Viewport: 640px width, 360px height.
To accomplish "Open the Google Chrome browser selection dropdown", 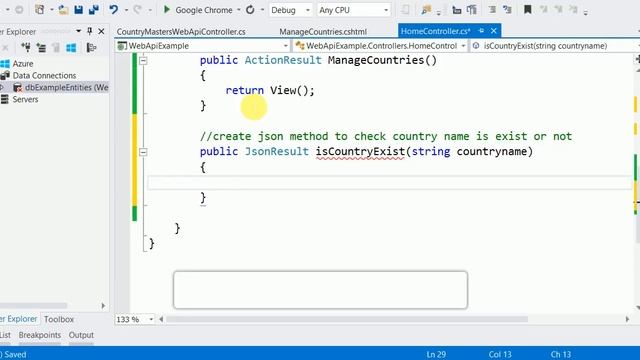I will [238, 9].
